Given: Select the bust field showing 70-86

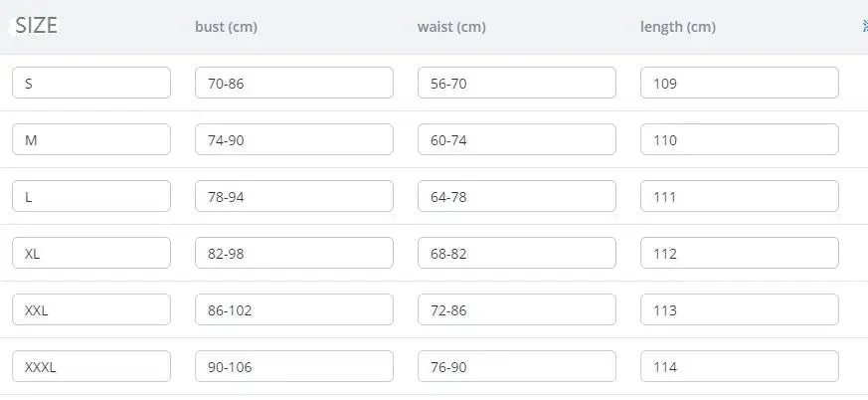Looking at the screenshot, I should [293, 84].
